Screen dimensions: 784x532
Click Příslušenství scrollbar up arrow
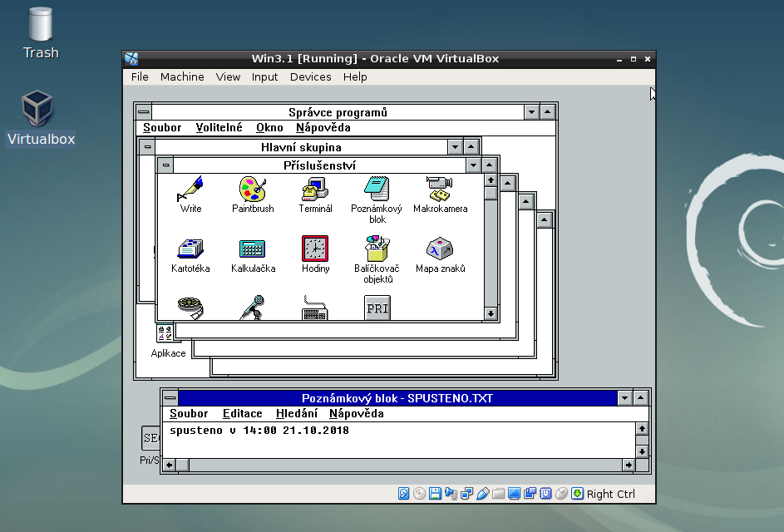click(x=491, y=180)
